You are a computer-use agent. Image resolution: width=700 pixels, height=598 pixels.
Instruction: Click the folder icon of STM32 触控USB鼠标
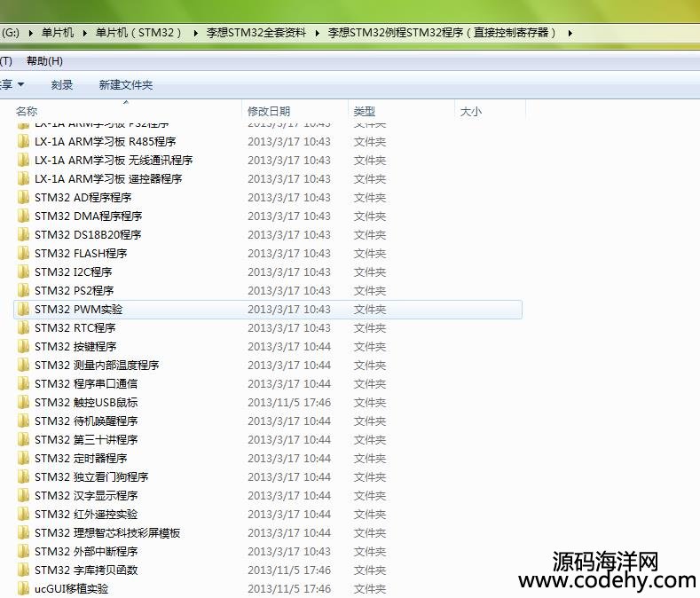(x=23, y=403)
